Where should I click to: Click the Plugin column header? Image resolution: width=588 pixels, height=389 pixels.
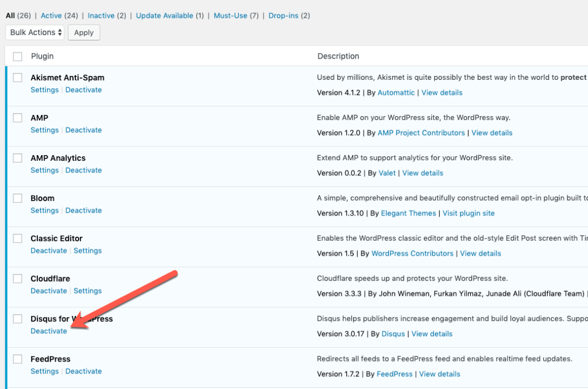[x=42, y=56]
